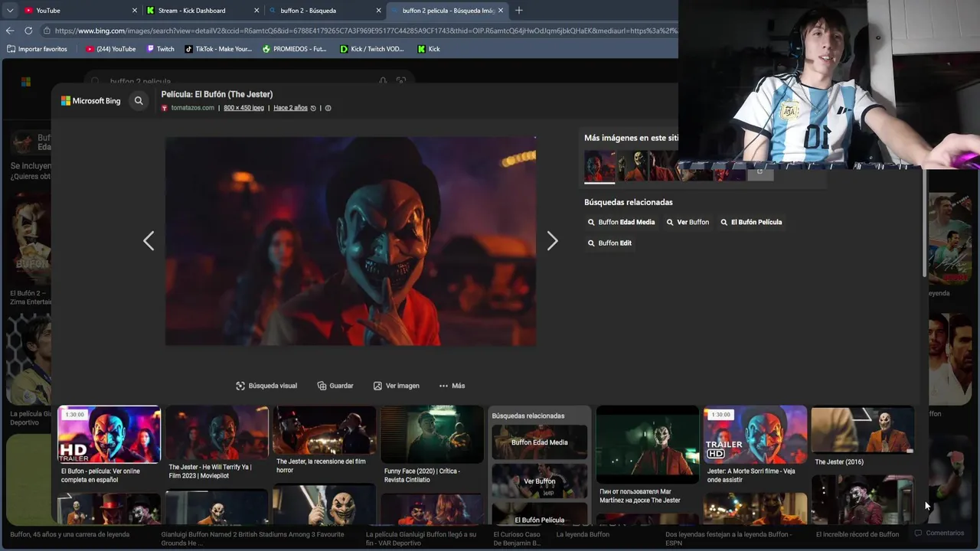980x551 pixels.
Task: Click the Guardar button
Action: (335, 386)
